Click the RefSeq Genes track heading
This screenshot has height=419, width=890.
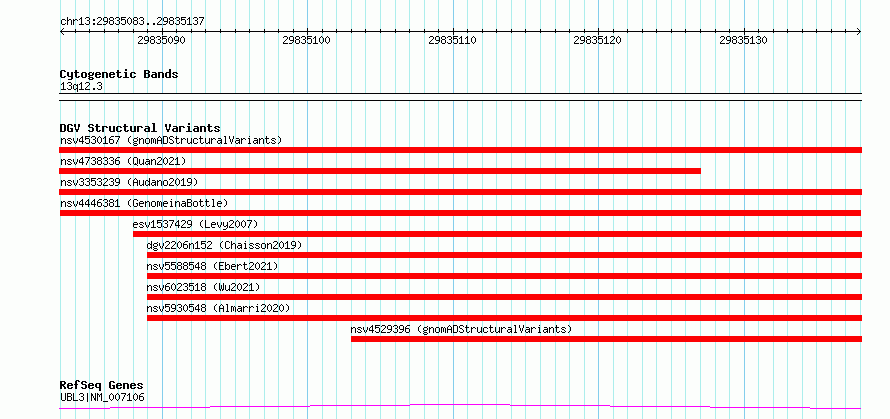point(101,386)
